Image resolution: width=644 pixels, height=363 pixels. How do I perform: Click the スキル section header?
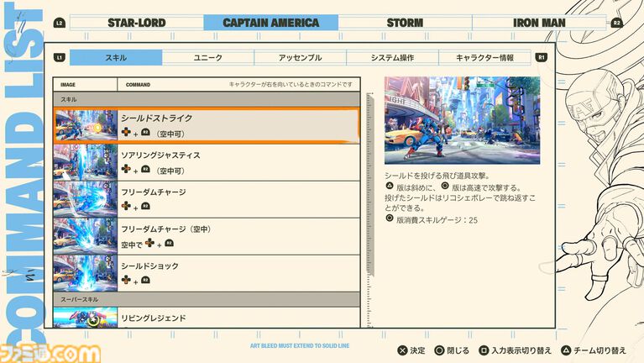coord(207,99)
